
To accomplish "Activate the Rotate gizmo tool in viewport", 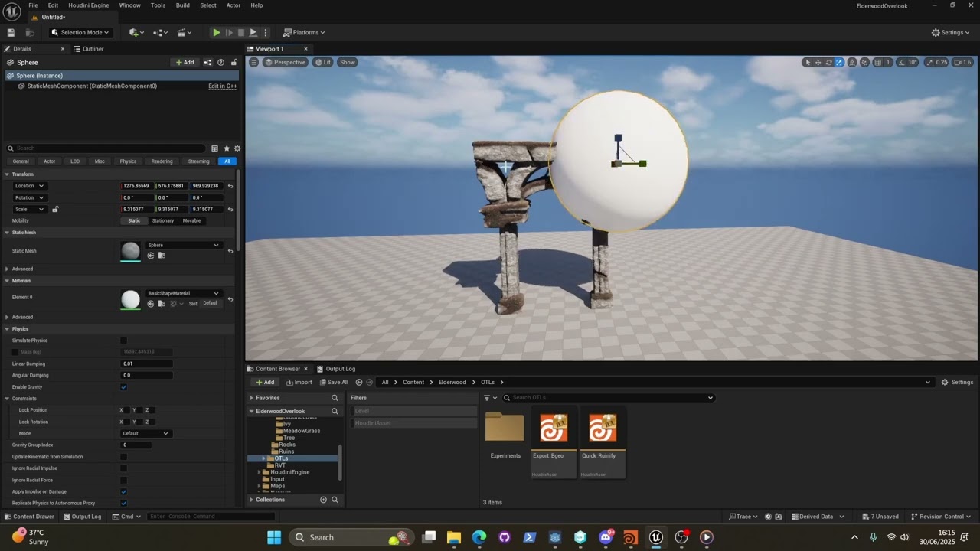I will 828,62.
